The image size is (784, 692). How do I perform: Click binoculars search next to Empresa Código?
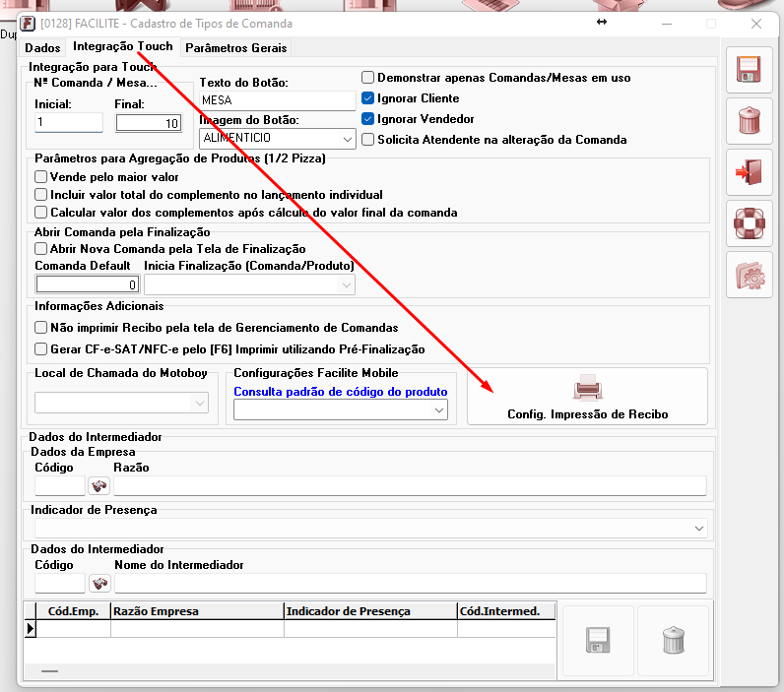click(99, 485)
